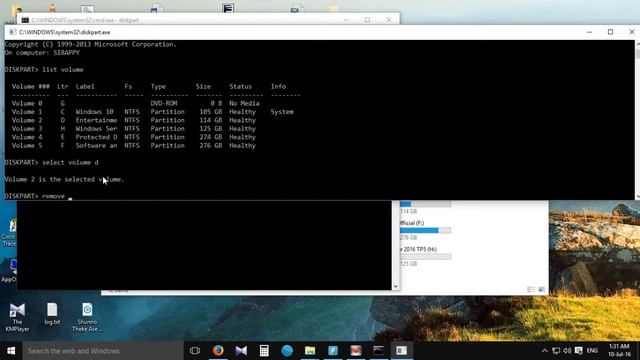The height and width of the screenshot is (360, 640).
Task: Open the network tray icon
Action: point(556,351)
